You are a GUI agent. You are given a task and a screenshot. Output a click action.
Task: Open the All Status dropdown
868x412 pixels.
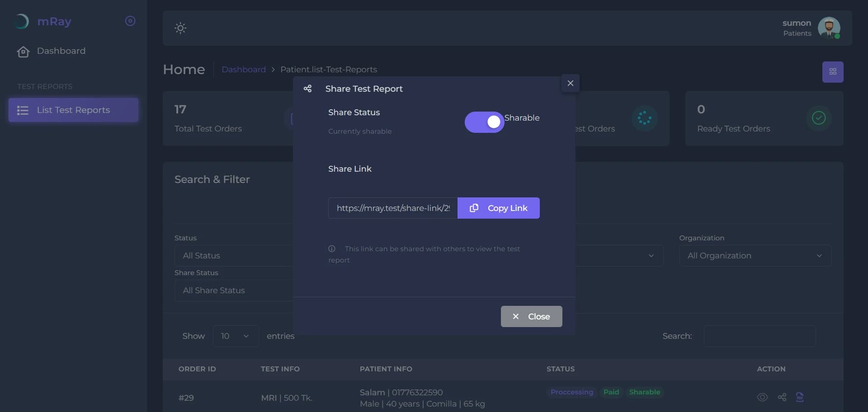tap(234, 256)
